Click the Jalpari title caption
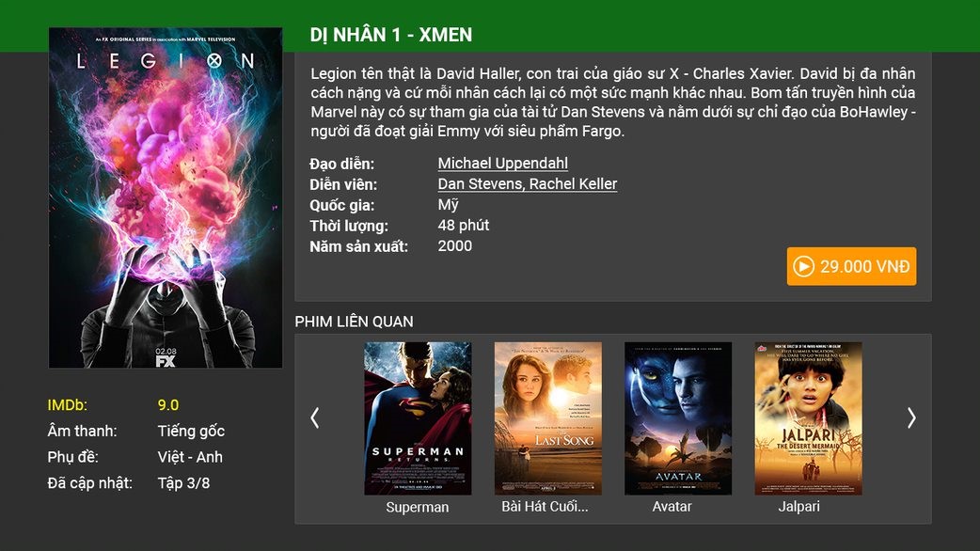The height and width of the screenshot is (551, 980). point(798,507)
